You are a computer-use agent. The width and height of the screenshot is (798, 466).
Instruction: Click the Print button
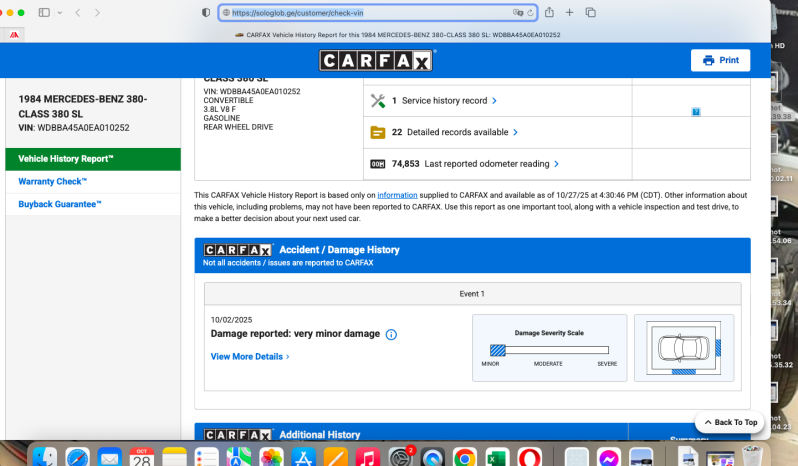[x=720, y=60]
